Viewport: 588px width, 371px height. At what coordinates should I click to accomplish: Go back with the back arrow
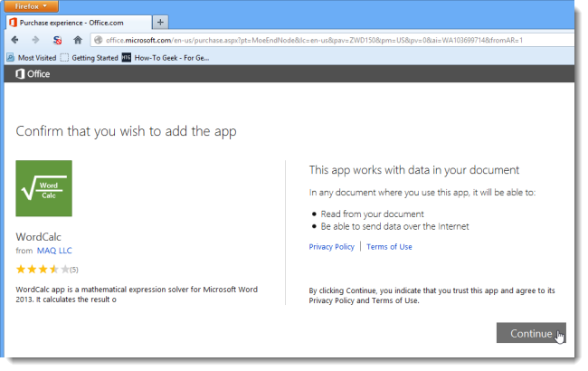click(x=15, y=40)
